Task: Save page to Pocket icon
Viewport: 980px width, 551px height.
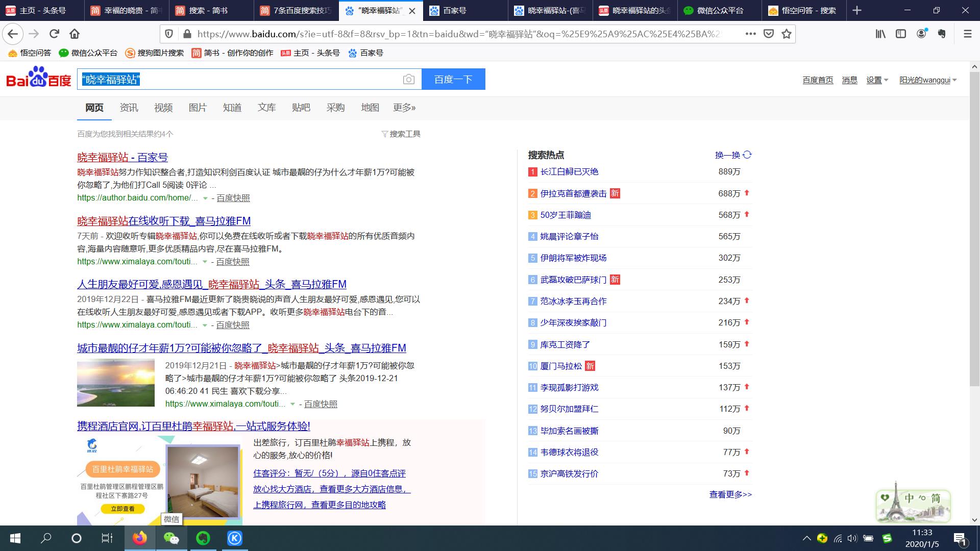Action: pyautogui.click(x=768, y=34)
